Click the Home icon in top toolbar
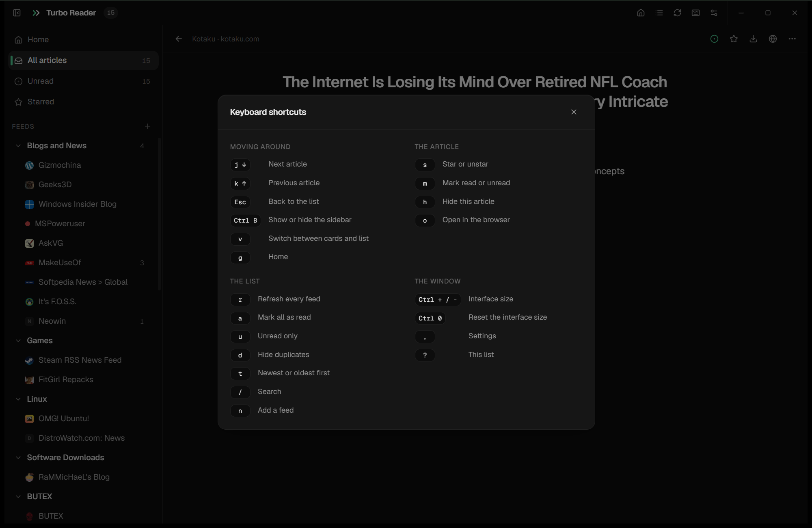 click(641, 13)
